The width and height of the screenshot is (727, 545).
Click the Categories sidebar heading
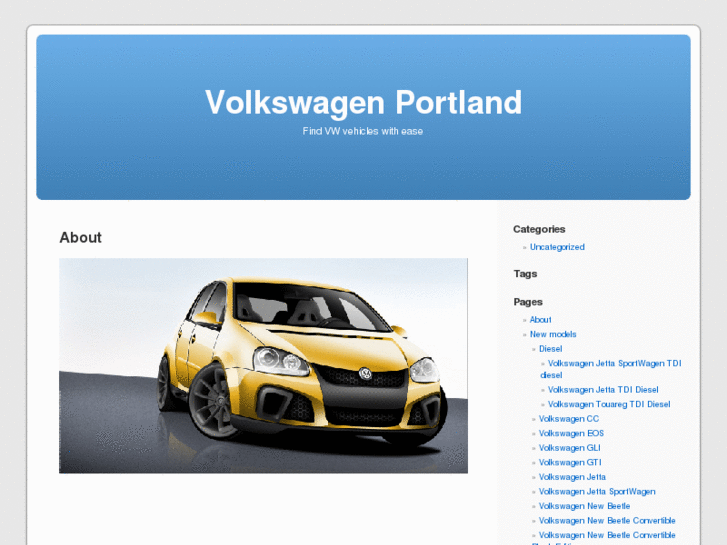pyautogui.click(x=539, y=229)
